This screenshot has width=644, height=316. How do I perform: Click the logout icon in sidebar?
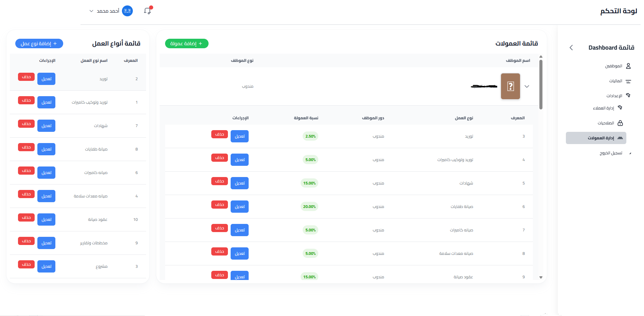pos(630,153)
